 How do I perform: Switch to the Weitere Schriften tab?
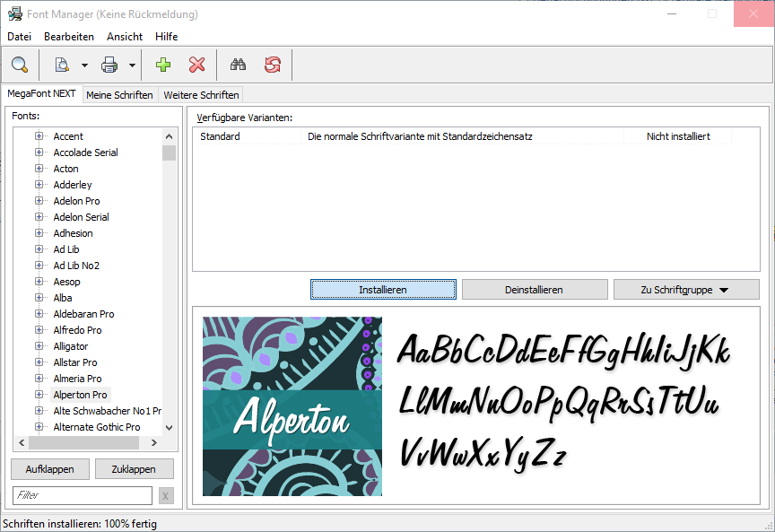(201, 95)
